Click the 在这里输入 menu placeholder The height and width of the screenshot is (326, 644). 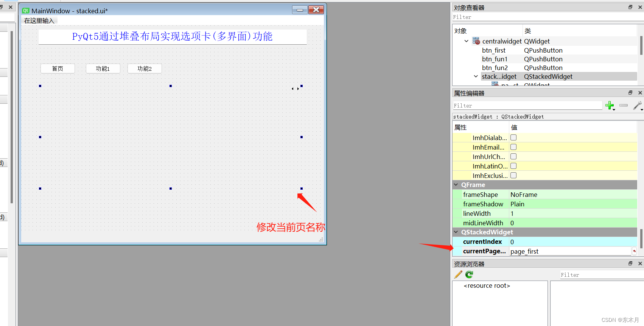(x=39, y=21)
